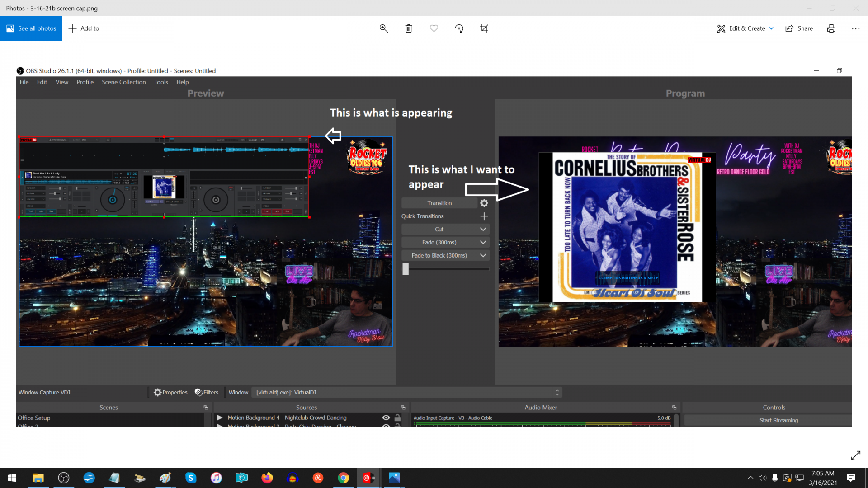Open the OBS View menu

click(x=62, y=82)
